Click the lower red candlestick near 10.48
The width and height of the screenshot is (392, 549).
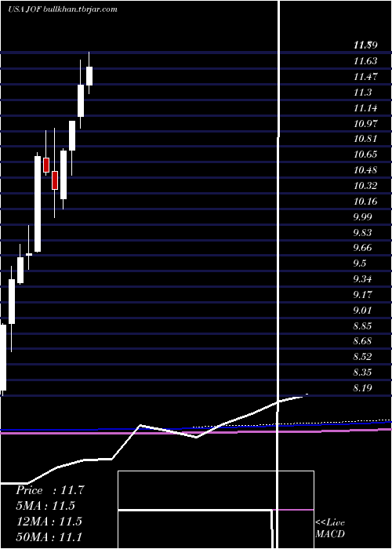(x=55, y=180)
